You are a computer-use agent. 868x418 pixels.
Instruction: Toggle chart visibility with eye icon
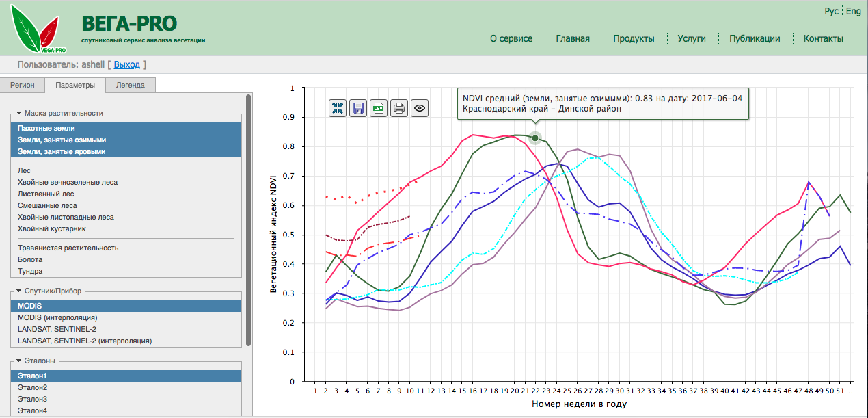tap(420, 107)
